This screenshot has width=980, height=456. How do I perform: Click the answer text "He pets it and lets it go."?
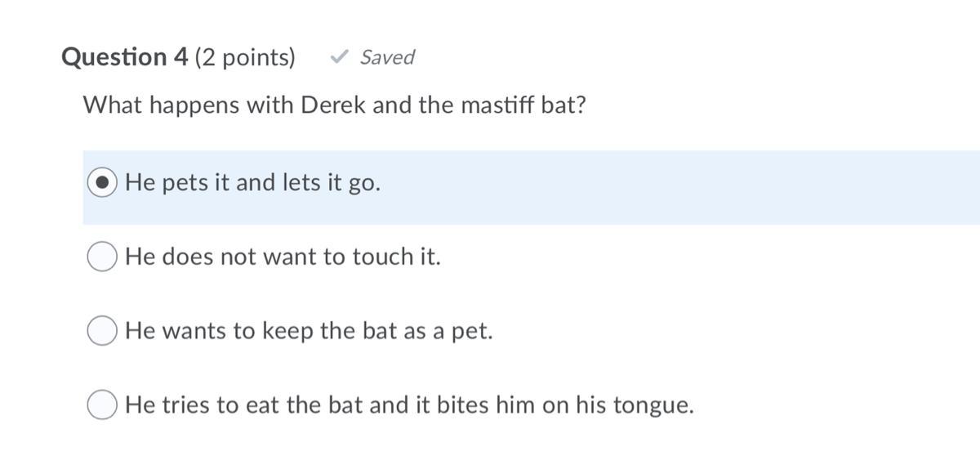coord(253,184)
